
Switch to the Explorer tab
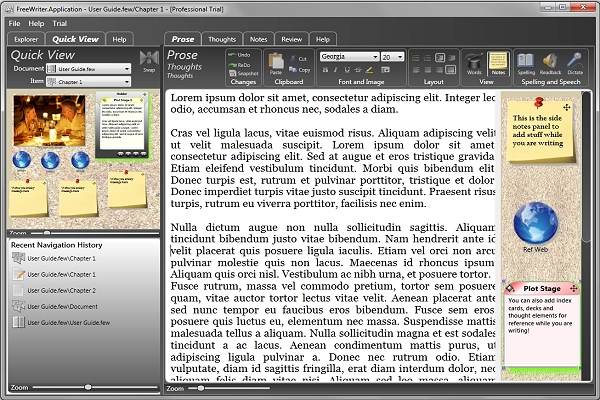coord(26,39)
